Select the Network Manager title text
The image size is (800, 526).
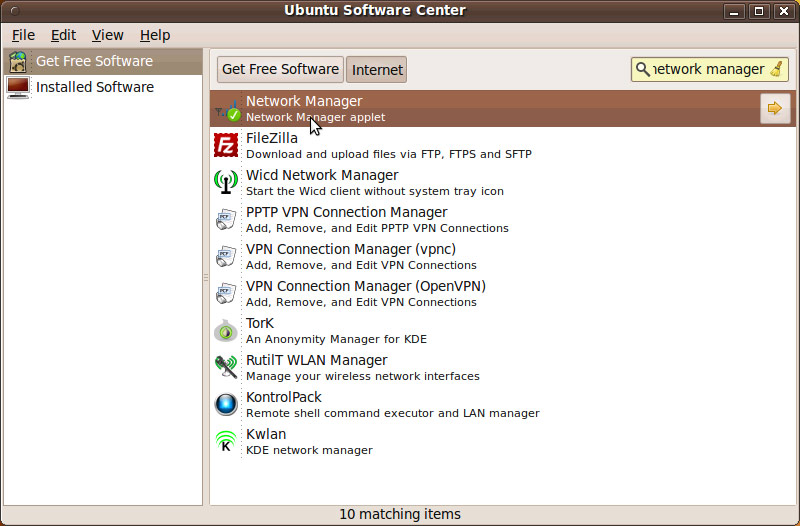(x=304, y=101)
